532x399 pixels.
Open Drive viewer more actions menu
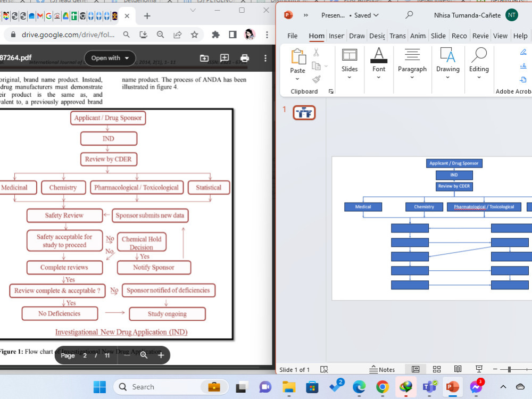pos(265,58)
